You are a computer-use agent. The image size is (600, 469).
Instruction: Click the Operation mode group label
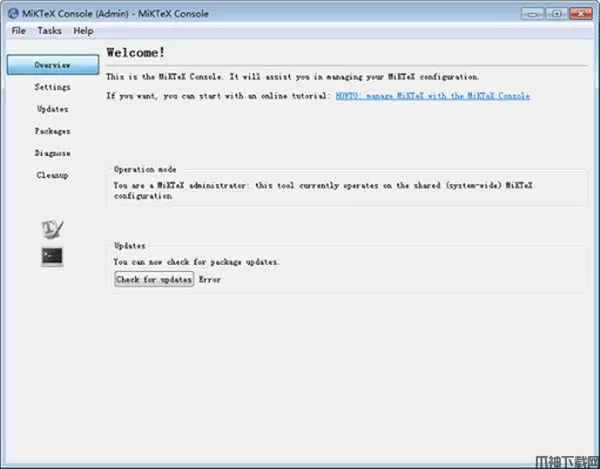point(145,169)
